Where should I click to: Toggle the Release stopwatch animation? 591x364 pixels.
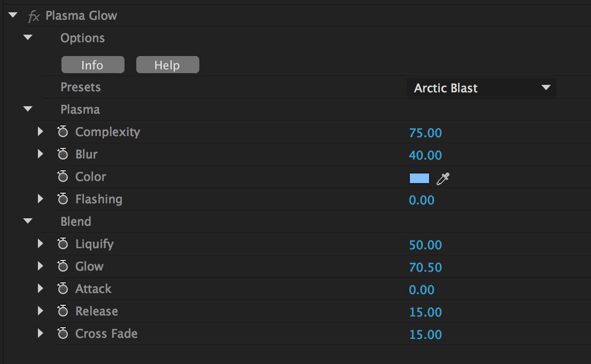pyautogui.click(x=63, y=311)
